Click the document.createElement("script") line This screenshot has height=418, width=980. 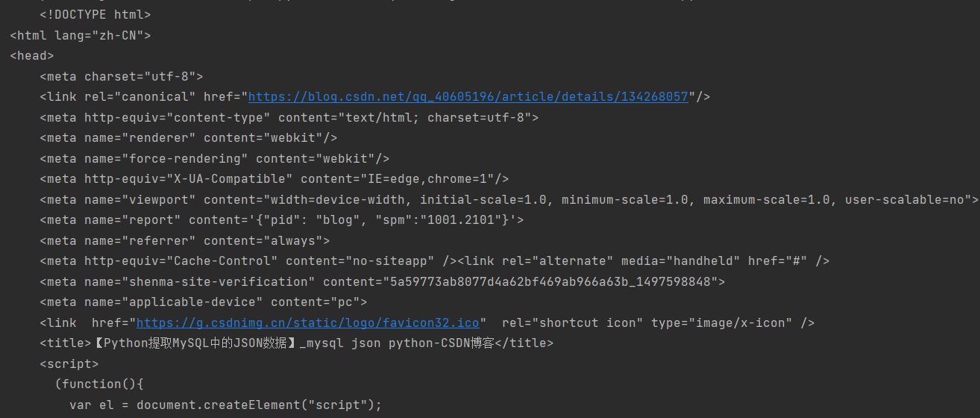pos(225,405)
